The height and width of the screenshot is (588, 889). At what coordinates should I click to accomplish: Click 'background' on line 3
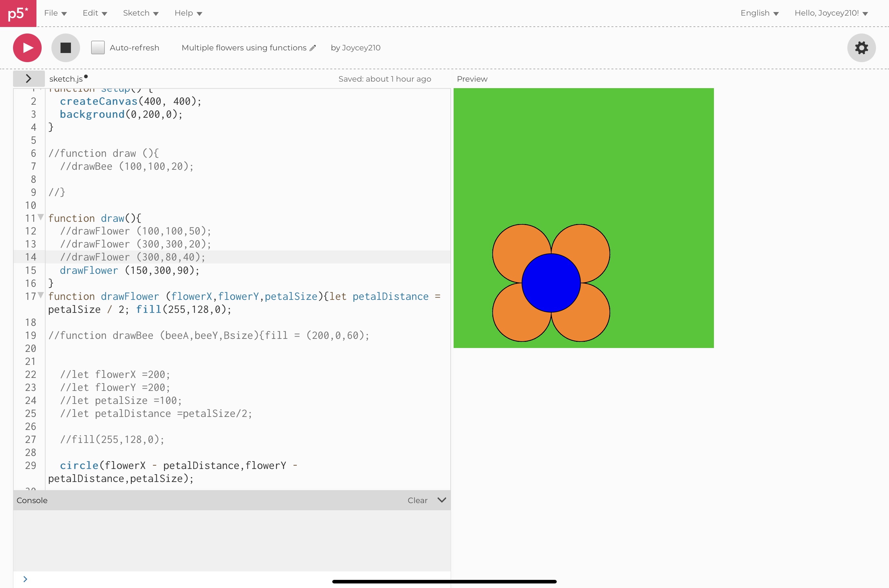[x=92, y=114]
